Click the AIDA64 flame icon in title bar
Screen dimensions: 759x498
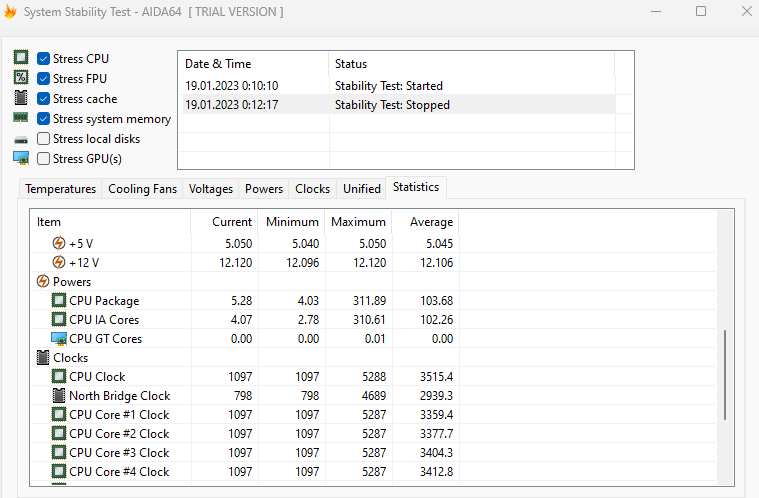tap(10, 12)
